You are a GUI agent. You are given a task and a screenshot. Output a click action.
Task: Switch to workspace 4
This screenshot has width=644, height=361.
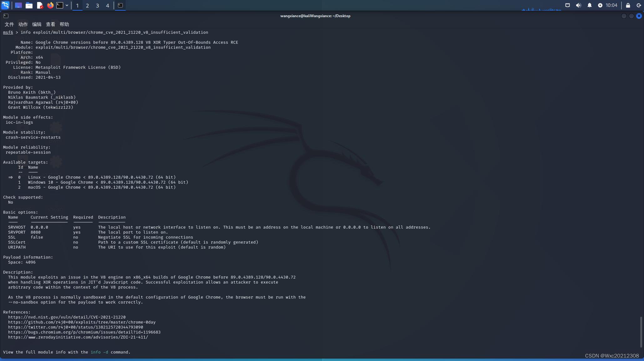[x=108, y=5]
